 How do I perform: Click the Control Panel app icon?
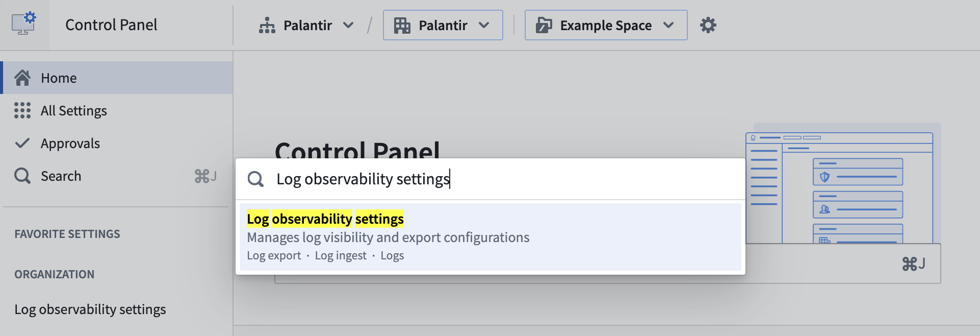point(24,22)
